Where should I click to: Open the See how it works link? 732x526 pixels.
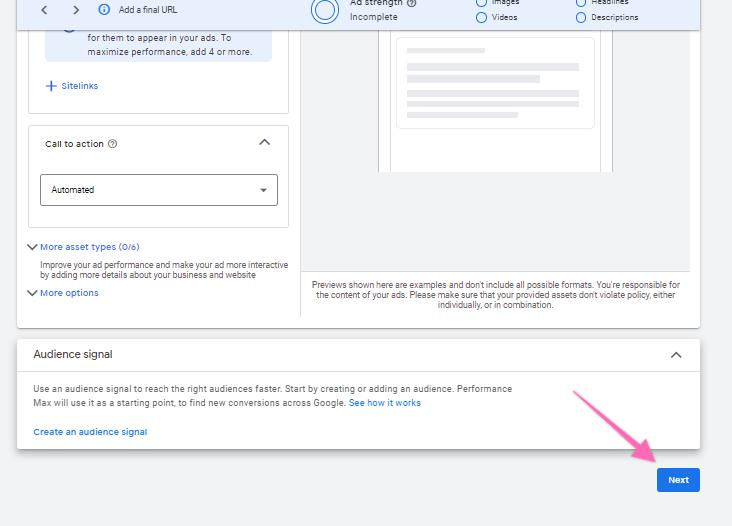coord(385,403)
